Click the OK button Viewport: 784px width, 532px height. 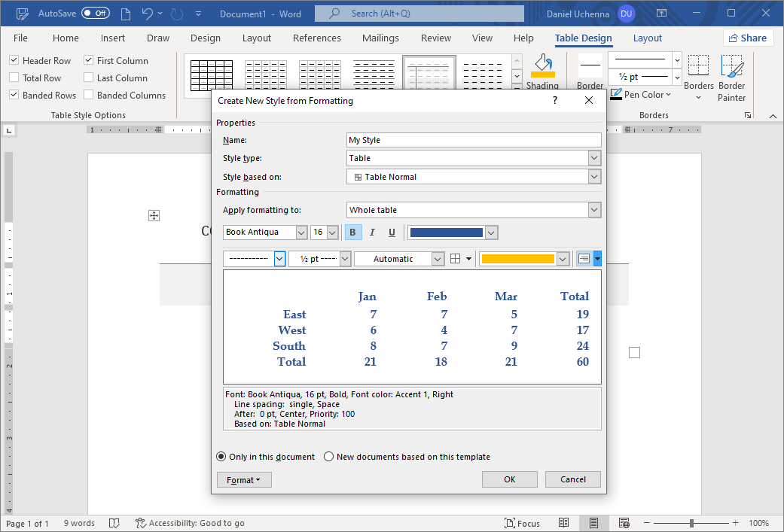point(509,479)
